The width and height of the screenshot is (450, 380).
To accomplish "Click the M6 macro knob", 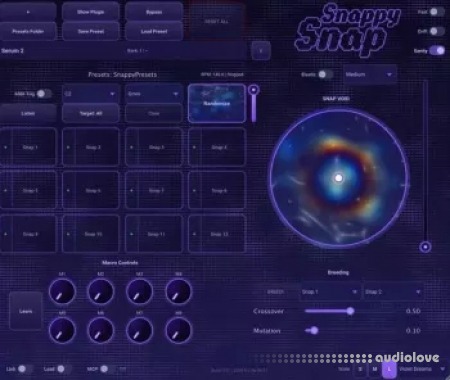I will 101,330.
